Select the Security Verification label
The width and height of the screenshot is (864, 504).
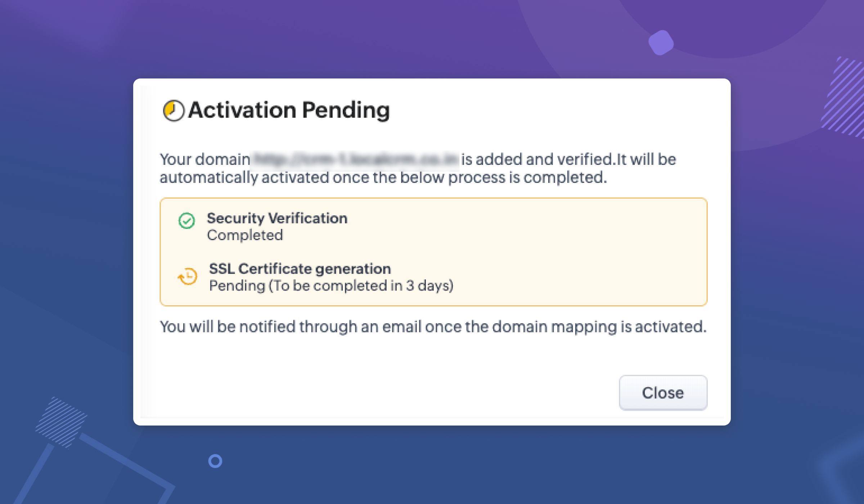(277, 218)
